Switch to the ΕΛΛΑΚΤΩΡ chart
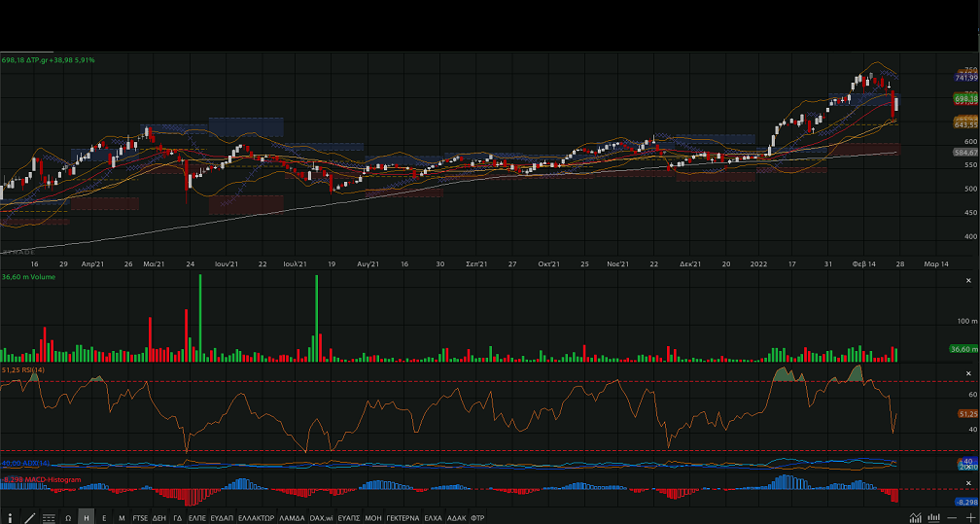 [257, 518]
